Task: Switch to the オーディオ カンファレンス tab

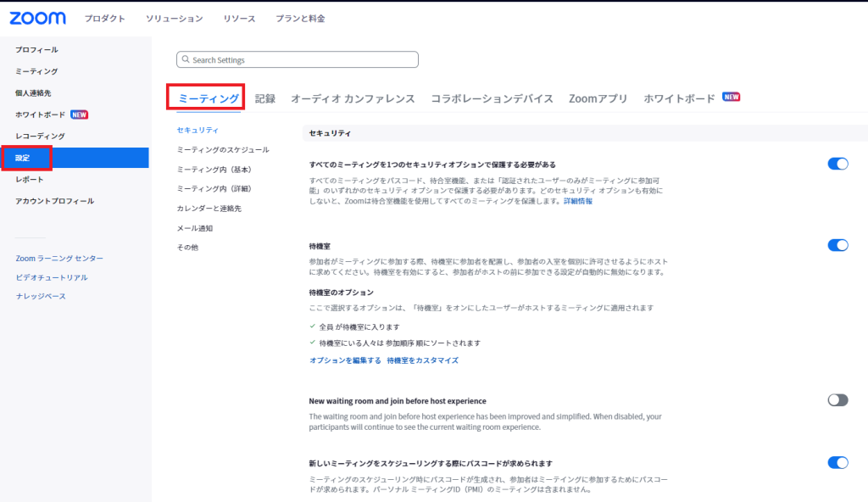Action: 353,98
